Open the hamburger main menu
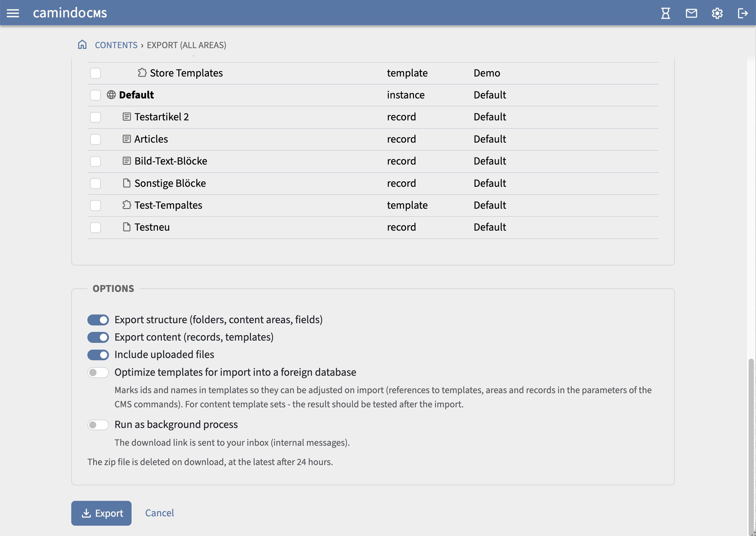This screenshot has width=756, height=536. (13, 13)
